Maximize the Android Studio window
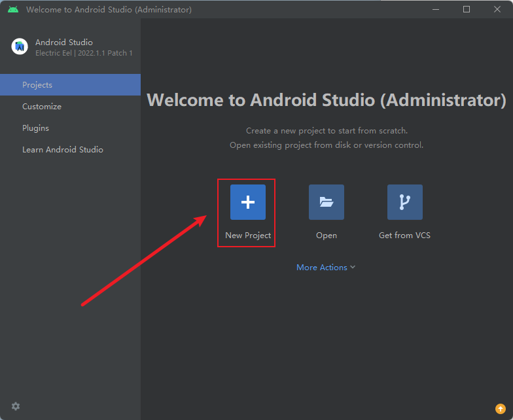513x420 pixels. pyautogui.click(x=467, y=9)
